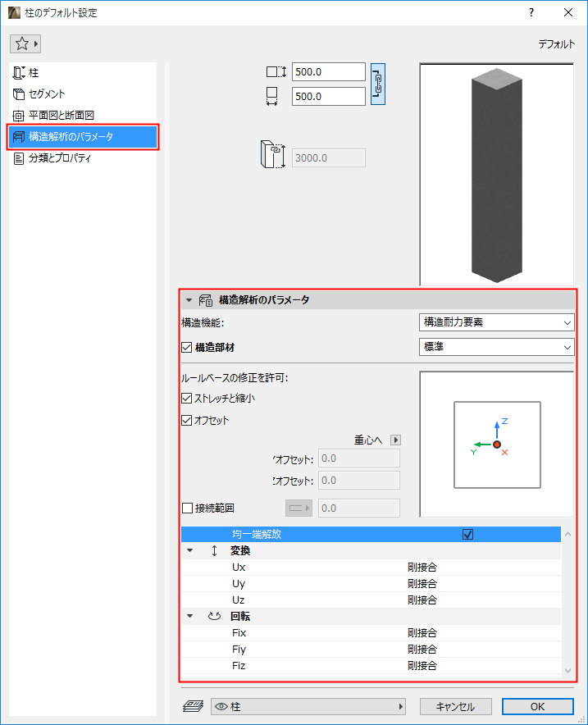Click the layer icon beside 柱 dropdown

pos(194,706)
